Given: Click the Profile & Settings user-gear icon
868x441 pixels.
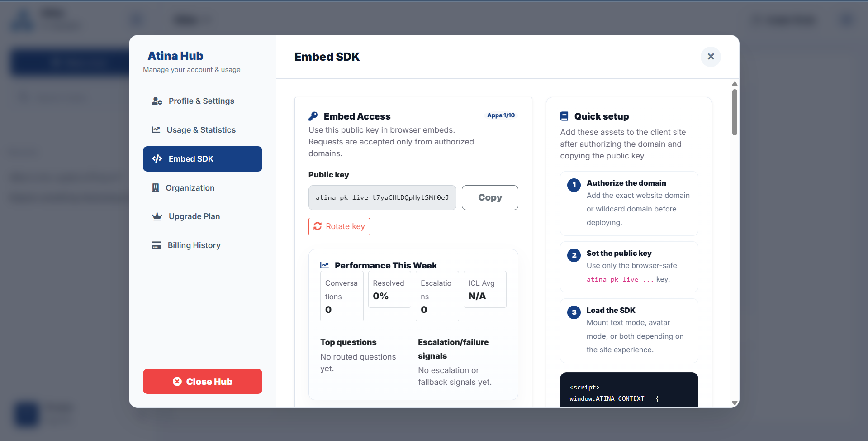Looking at the screenshot, I should 157,101.
